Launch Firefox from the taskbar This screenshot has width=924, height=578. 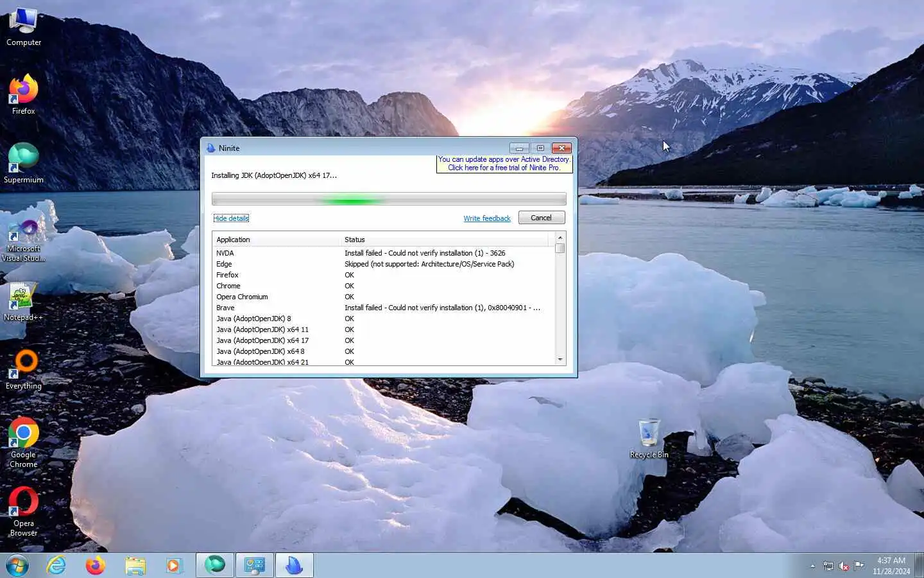point(96,566)
